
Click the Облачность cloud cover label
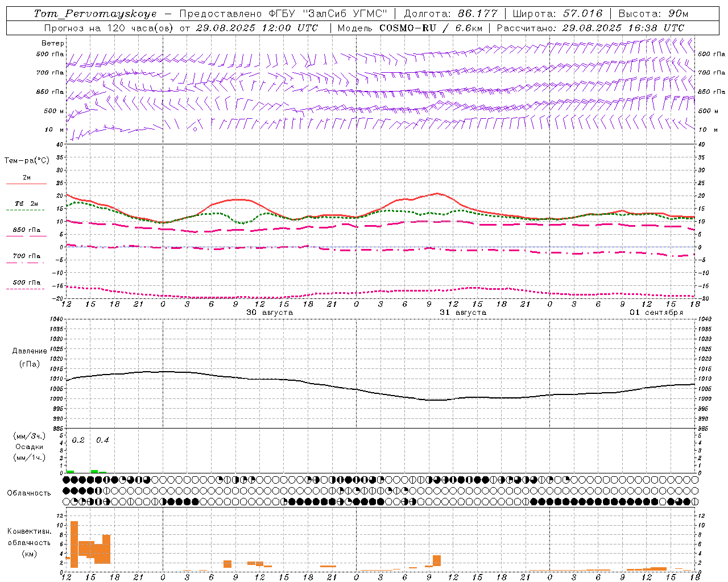tap(29, 493)
